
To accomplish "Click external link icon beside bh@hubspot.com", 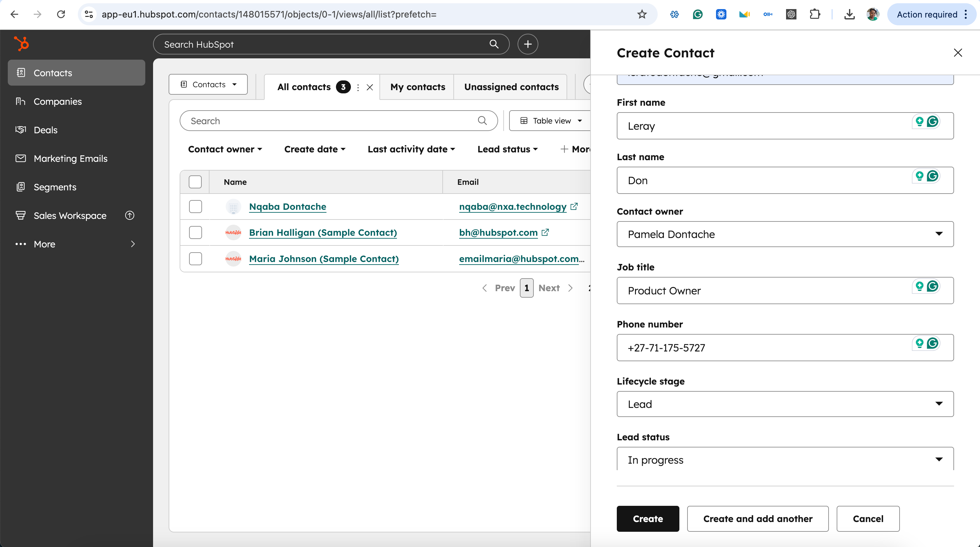I will pyautogui.click(x=545, y=232).
